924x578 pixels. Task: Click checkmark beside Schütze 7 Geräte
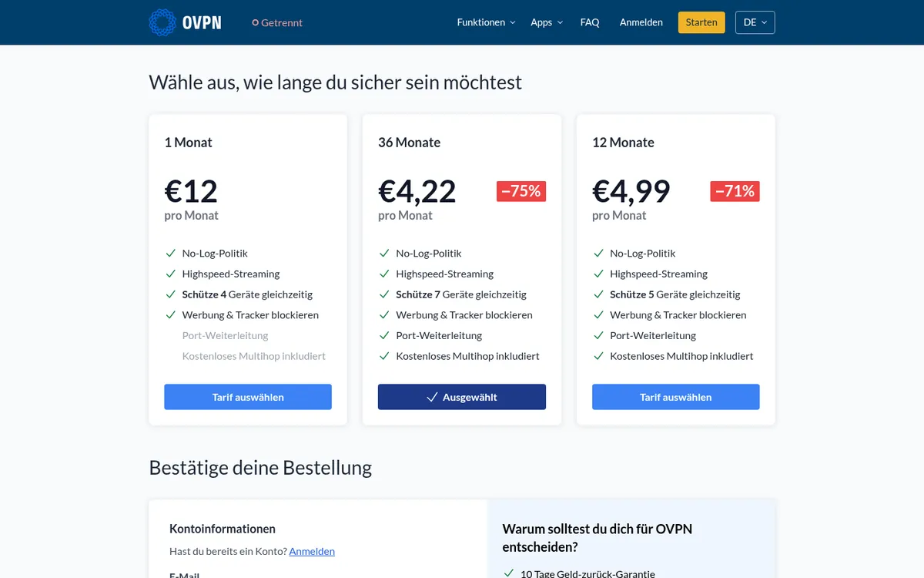click(384, 294)
